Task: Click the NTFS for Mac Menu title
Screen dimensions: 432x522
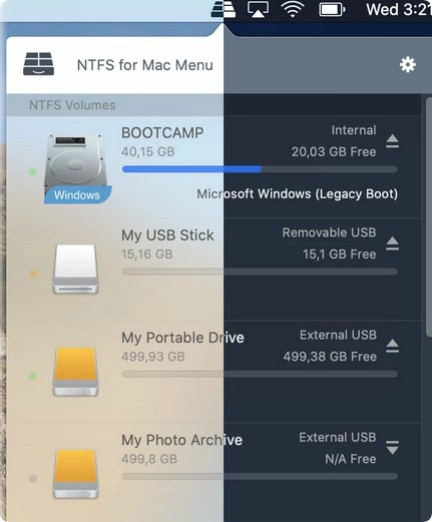Action: coord(145,65)
